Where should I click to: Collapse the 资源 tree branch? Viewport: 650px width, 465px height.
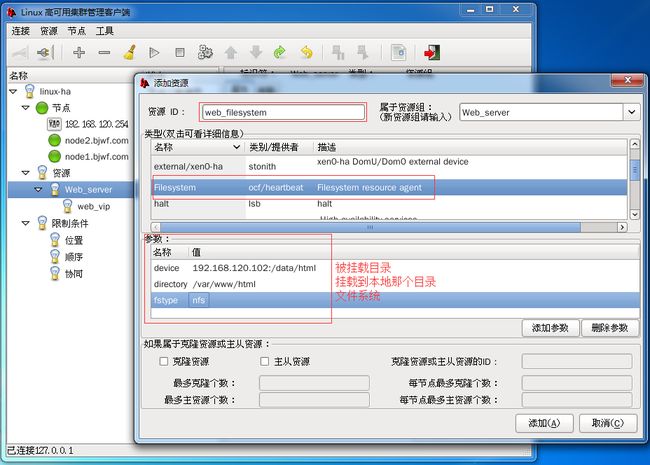click(26, 172)
